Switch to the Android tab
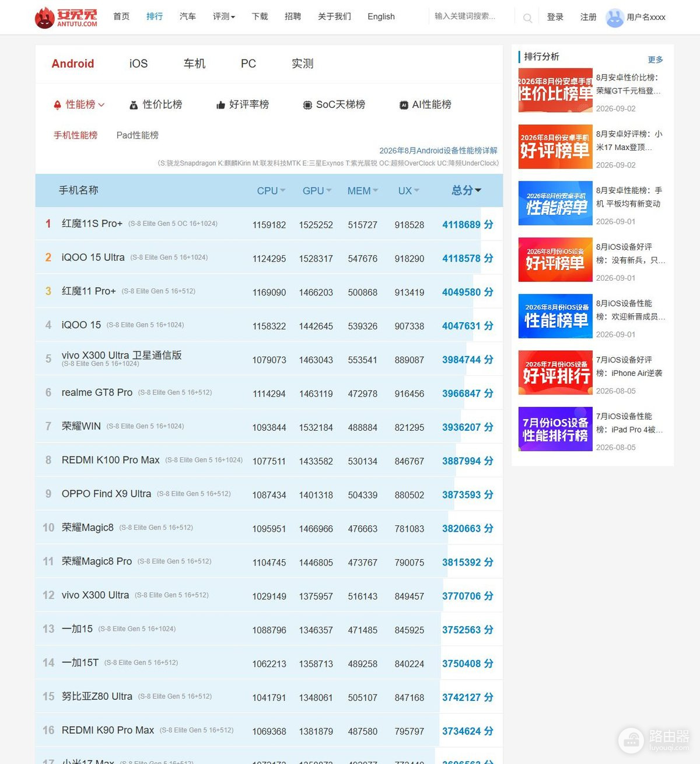This screenshot has width=700, height=764. point(73,64)
